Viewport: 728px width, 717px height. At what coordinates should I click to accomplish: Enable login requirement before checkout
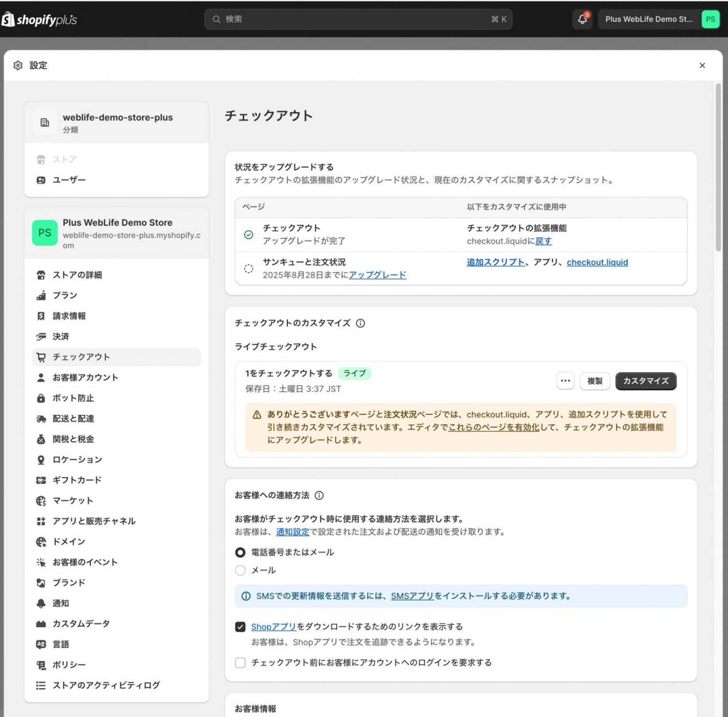tap(240, 662)
